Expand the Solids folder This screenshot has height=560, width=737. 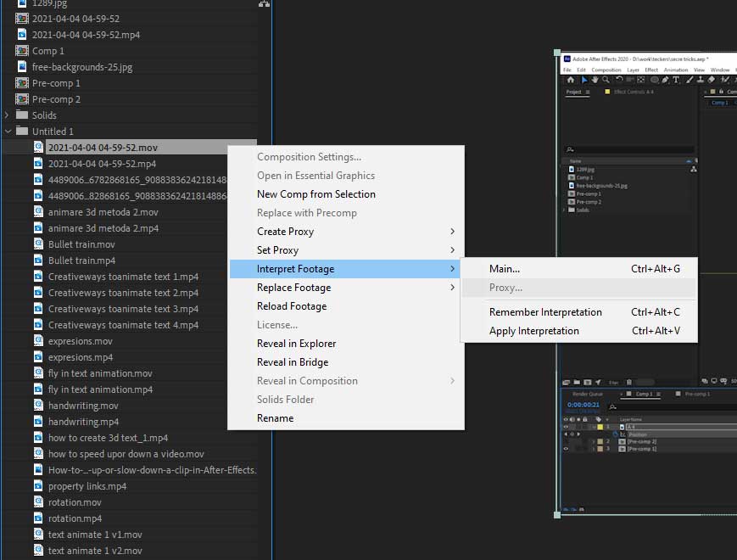click(x=8, y=115)
